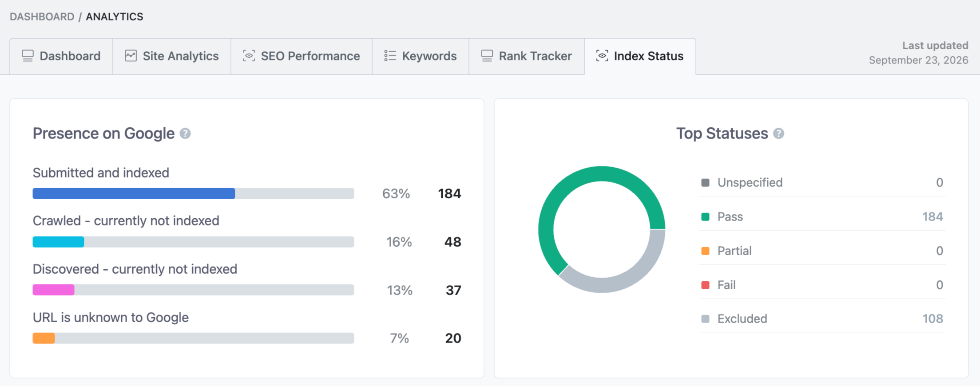Click the ANALYTICS breadcrumb text

[115, 17]
